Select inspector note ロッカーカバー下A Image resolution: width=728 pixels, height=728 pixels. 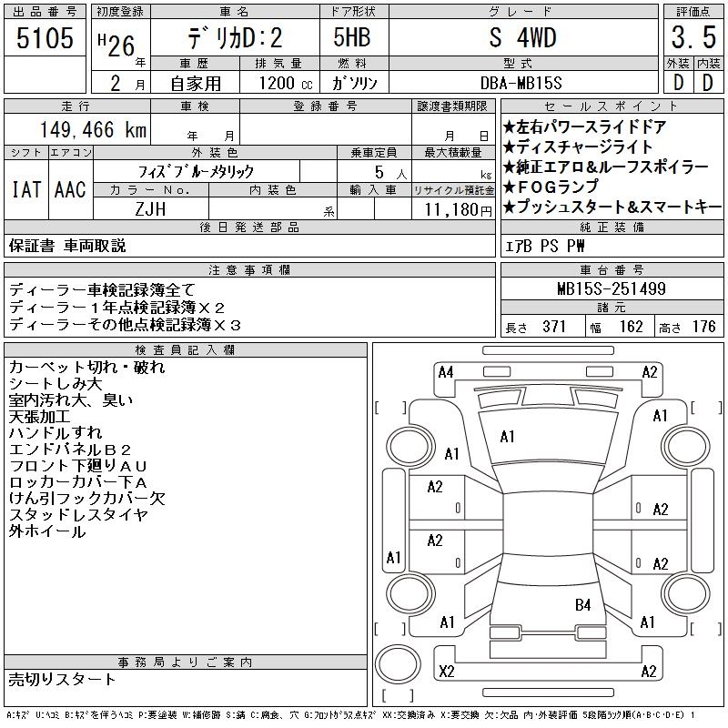pos(78,482)
